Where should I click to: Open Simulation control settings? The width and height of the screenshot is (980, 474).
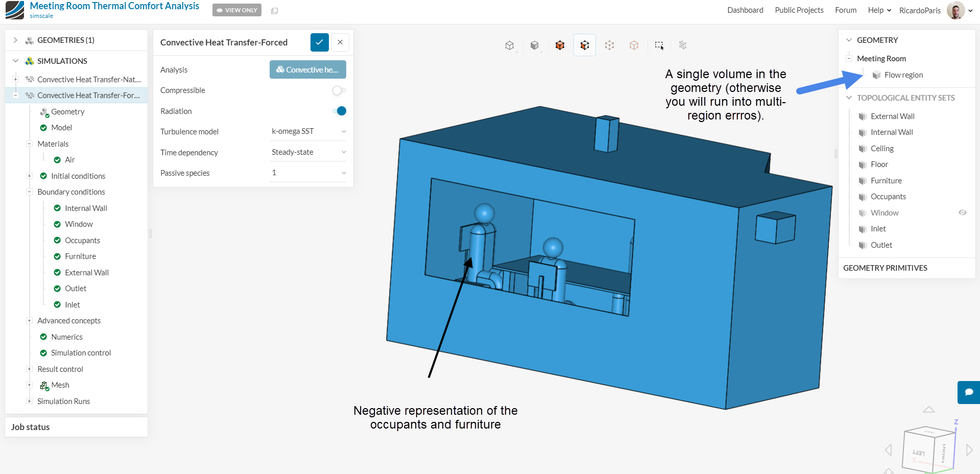point(81,353)
